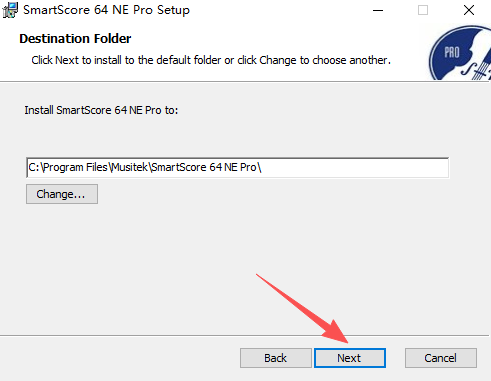Click the word Musitek in the path
491x381 pixels.
[x=129, y=167]
